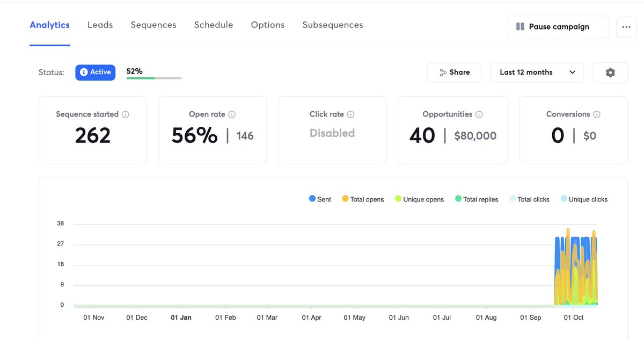Click the Disabled click rate text
Viewport: 644px width, 339px height.
click(332, 133)
